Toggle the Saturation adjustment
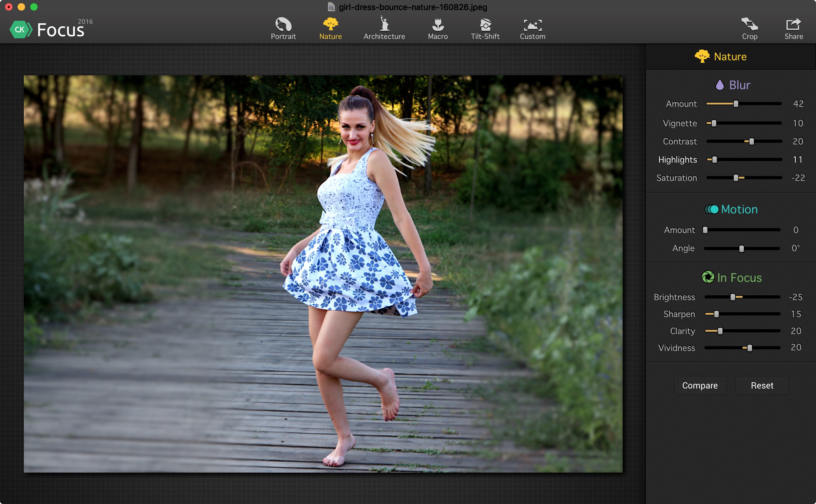The image size is (816, 504). [678, 178]
